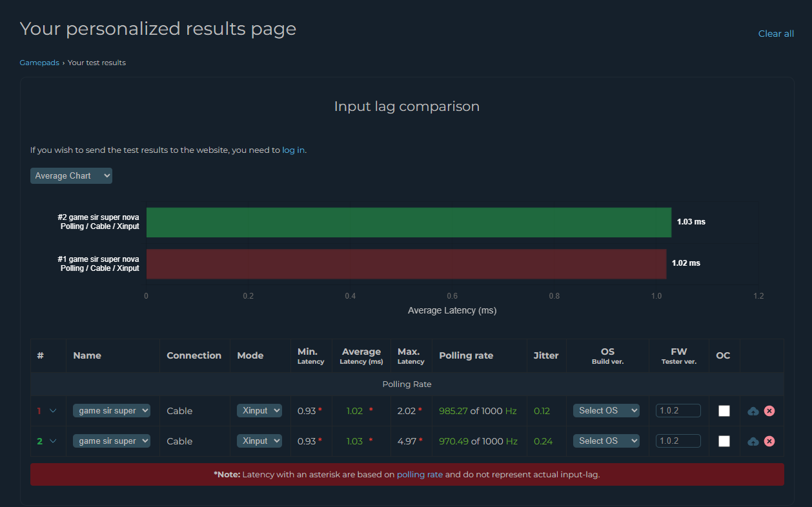Screen dimensions: 812x507
Task: Click the #1 game sir super nova chart label
Action: click(x=98, y=264)
